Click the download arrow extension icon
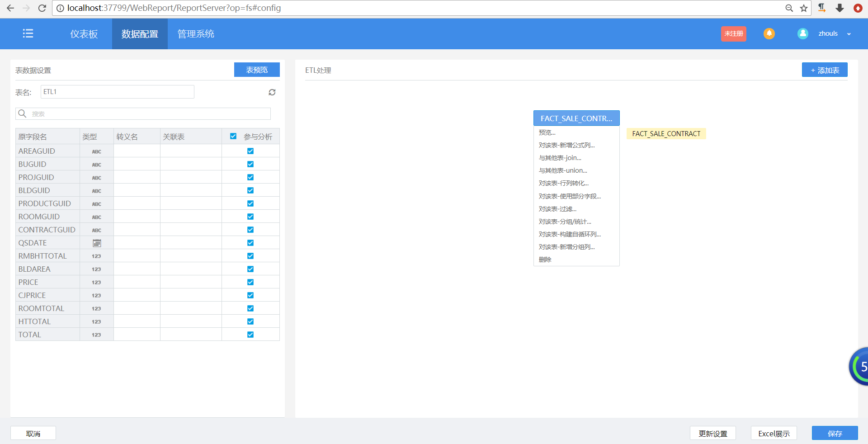Screen dimensions: 868x444 pyautogui.click(x=840, y=8)
